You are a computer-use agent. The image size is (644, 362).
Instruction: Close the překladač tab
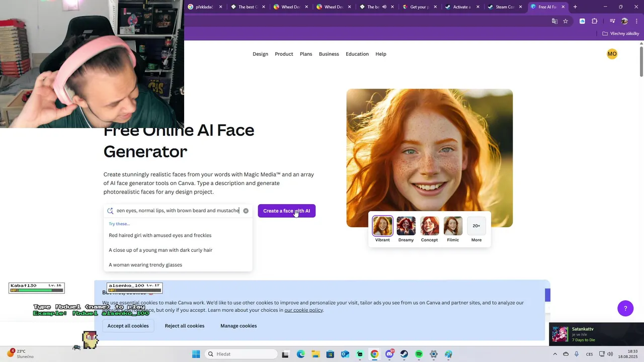[220, 7]
